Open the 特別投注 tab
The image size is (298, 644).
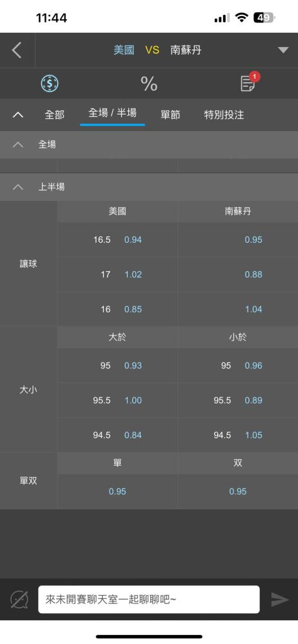tap(224, 115)
